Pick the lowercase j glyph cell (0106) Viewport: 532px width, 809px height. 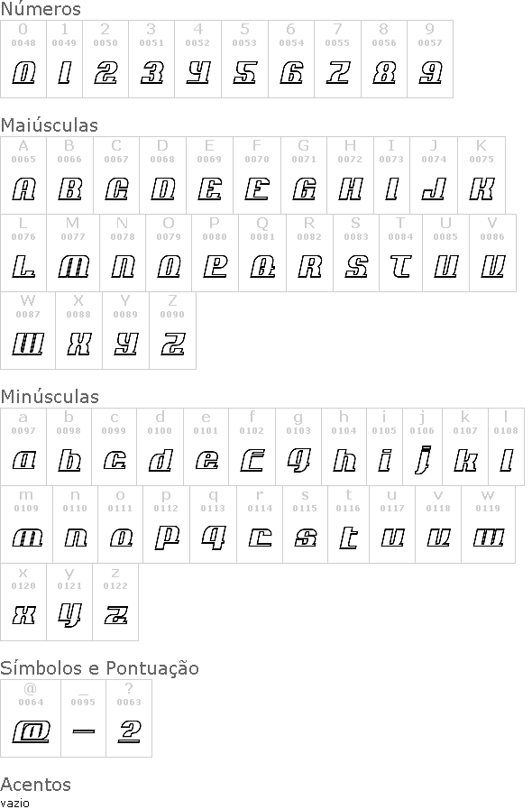pos(423,446)
